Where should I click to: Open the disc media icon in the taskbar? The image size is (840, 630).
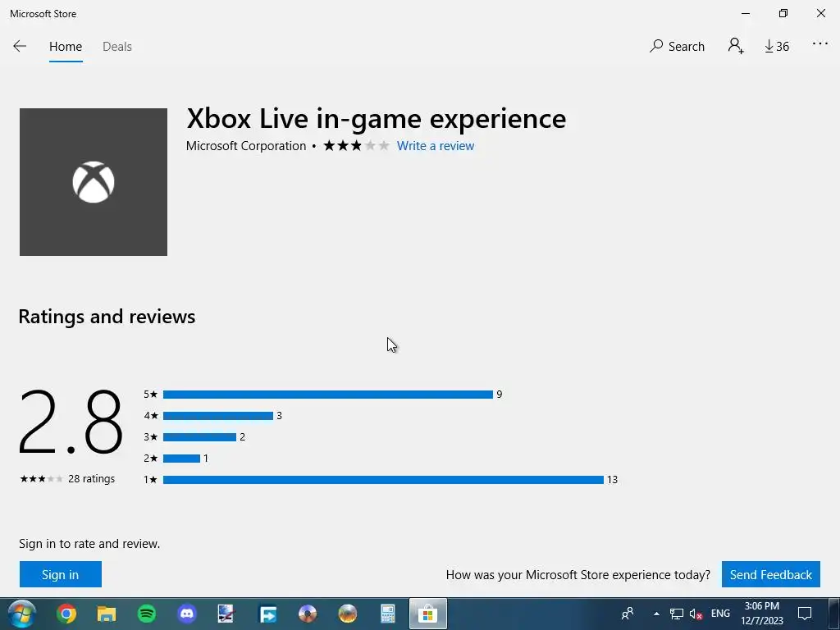pos(308,614)
